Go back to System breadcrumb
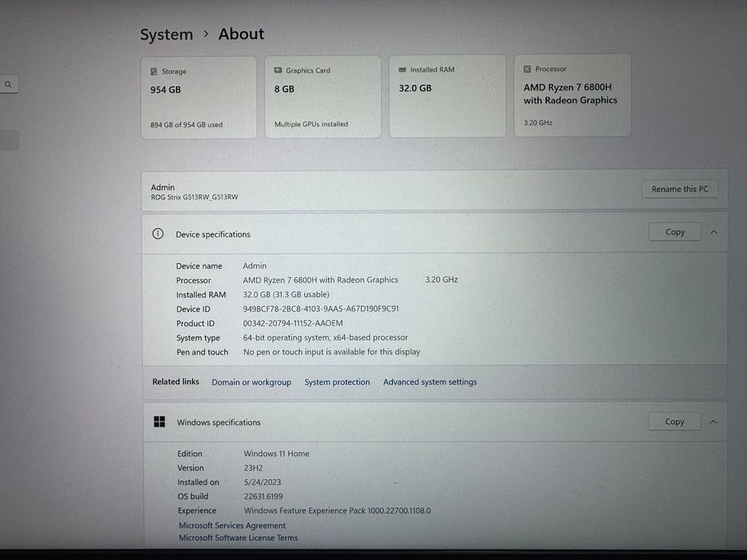Image resolution: width=747 pixels, height=560 pixels. coord(167,34)
